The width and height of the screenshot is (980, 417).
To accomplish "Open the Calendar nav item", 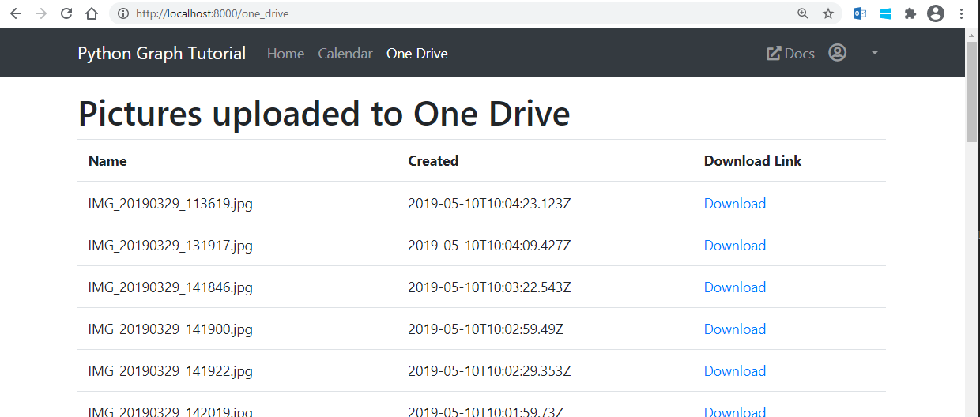I will tap(345, 54).
